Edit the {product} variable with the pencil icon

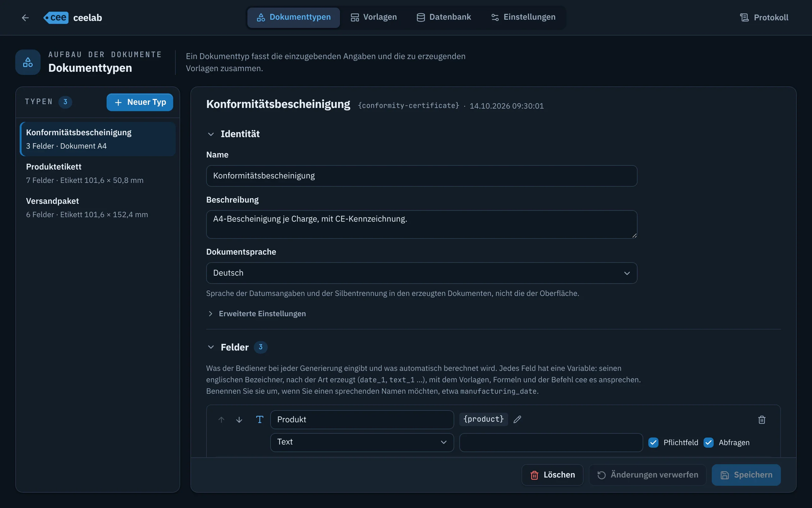517,419
